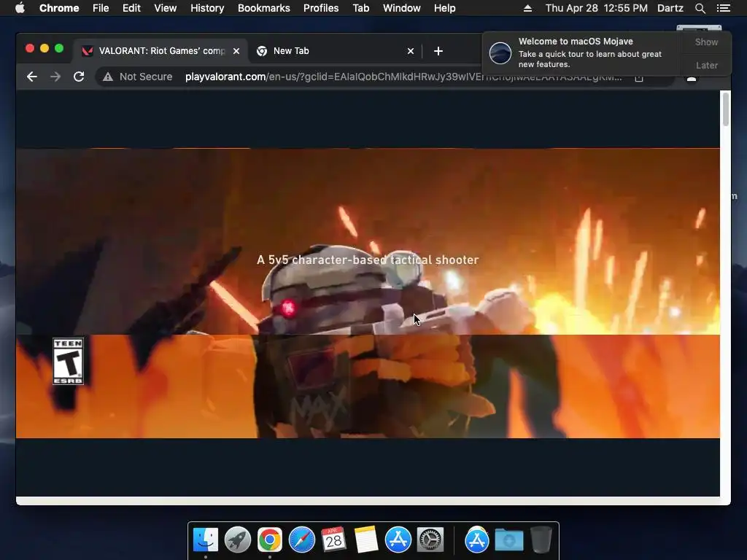The image size is (747, 560).
Task: Open Launchpad from the Dock
Action: click(x=238, y=540)
